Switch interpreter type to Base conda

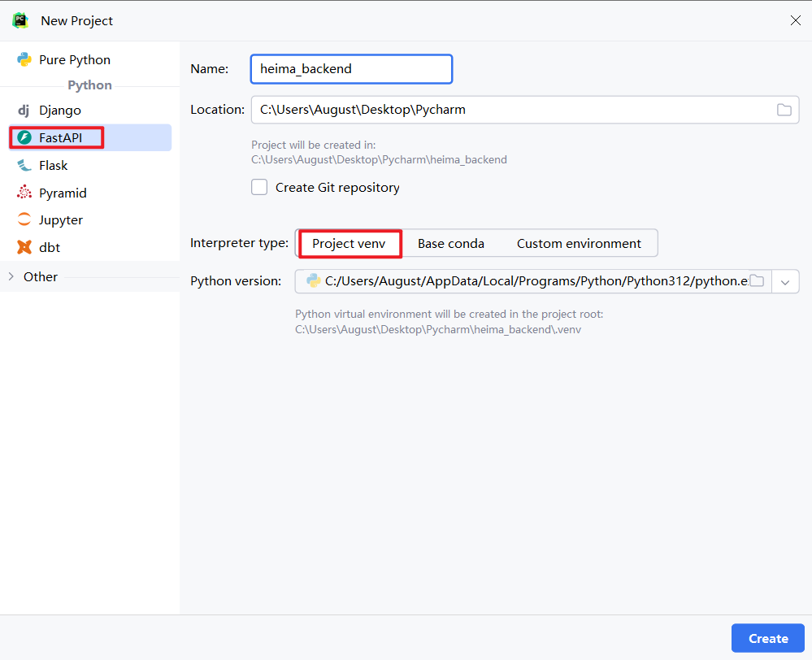point(450,244)
